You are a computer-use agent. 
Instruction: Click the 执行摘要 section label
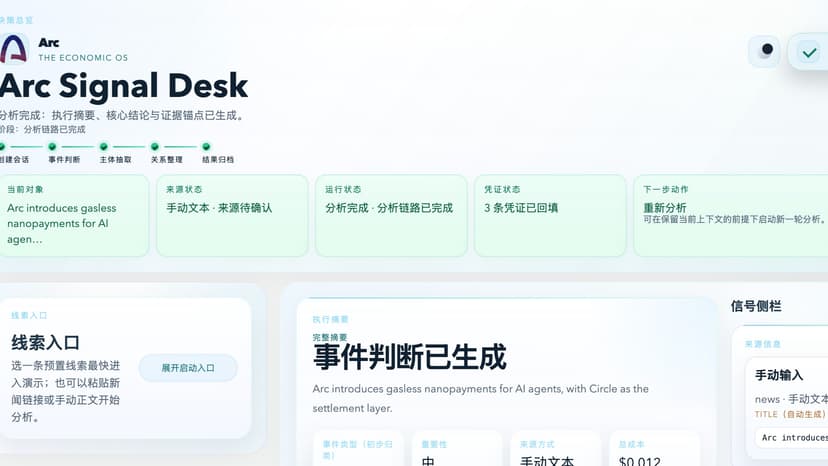pyautogui.click(x=331, y=319)
